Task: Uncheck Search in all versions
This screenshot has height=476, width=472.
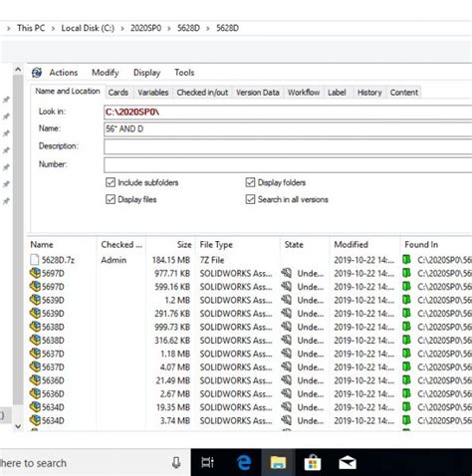Action: [250, 199]
